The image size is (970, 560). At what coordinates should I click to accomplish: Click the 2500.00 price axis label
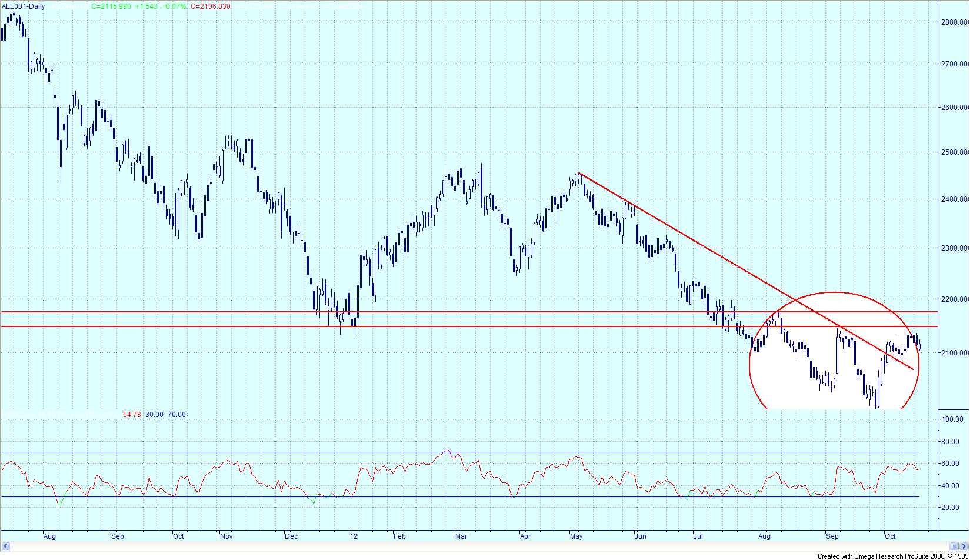tap(955, 152)
